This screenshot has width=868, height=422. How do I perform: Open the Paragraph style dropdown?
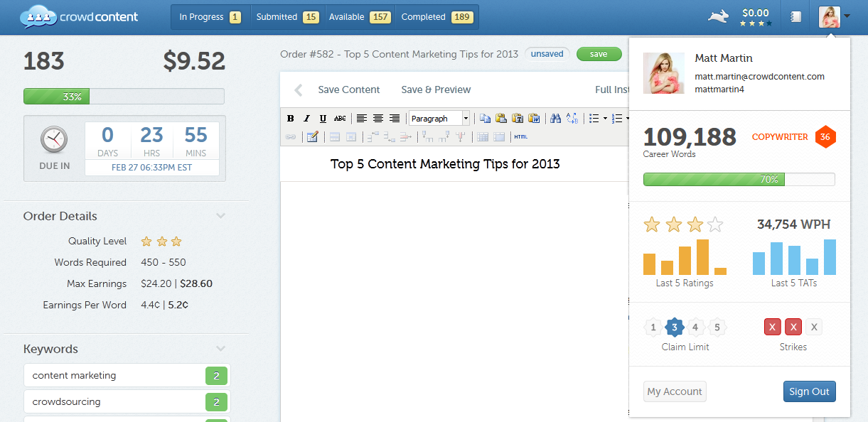(x=465, y=118)
